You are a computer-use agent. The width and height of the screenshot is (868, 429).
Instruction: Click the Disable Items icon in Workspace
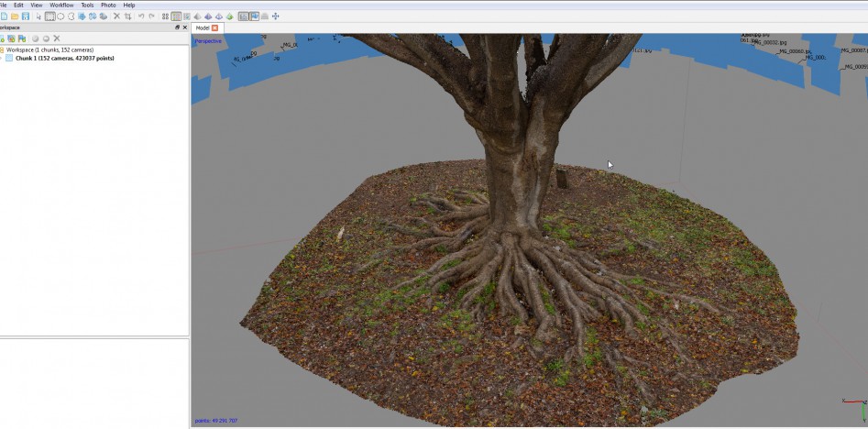(46, 38)
